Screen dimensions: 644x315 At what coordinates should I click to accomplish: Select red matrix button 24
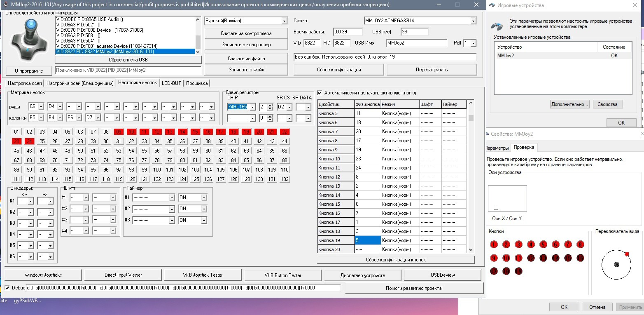click(x=29, y=141)
